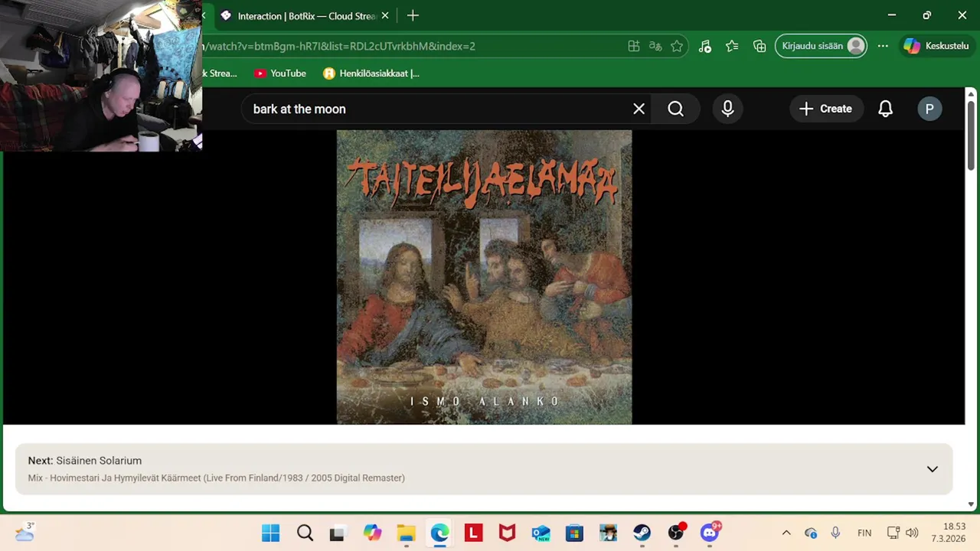The image size is (980, 551).
Task: Open Discord from taskbar
Action: click(x=710, y=533)
